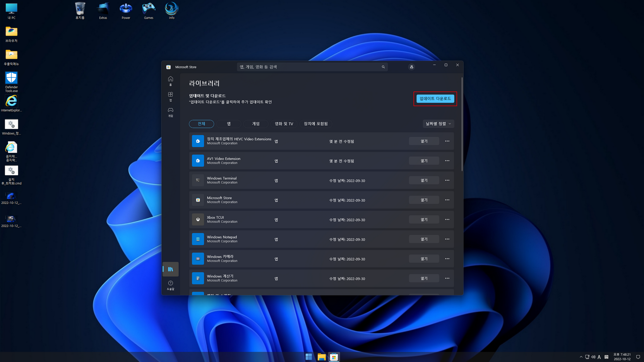Click the AV1 Video Extension app icon
The width and height of the screenshot is (644, 362).
click(198, 161)
